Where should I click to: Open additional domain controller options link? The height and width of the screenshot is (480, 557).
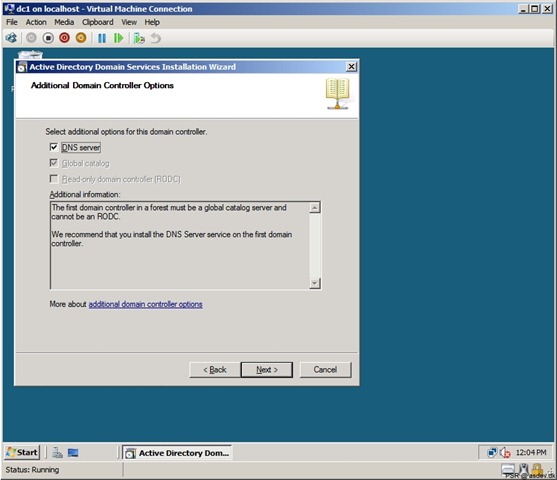point(146,304)
